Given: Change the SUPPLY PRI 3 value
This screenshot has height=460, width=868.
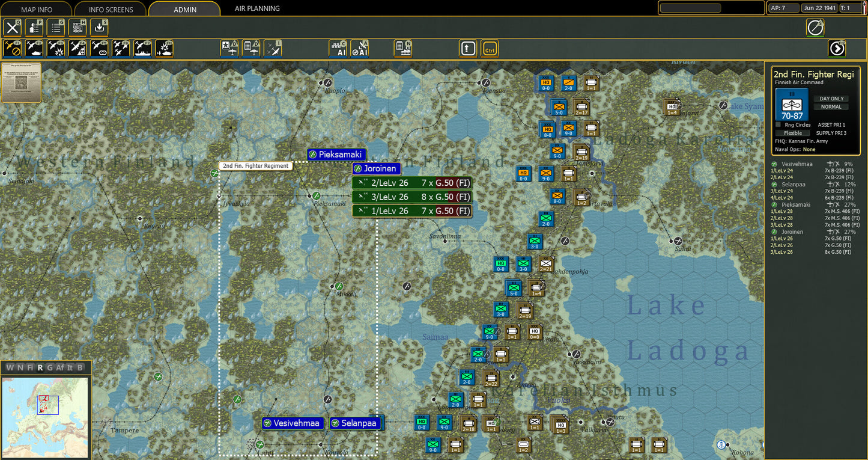Looking at the screenshot, I should (831, 133).
